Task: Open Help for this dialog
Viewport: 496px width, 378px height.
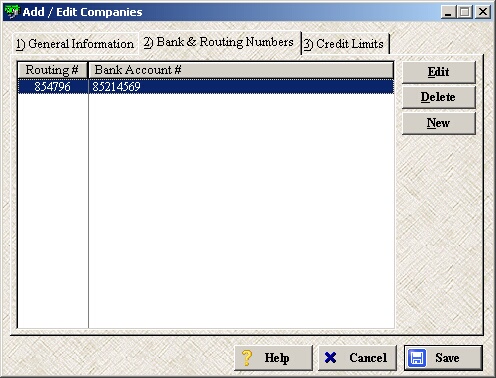Action: point(273,358)
